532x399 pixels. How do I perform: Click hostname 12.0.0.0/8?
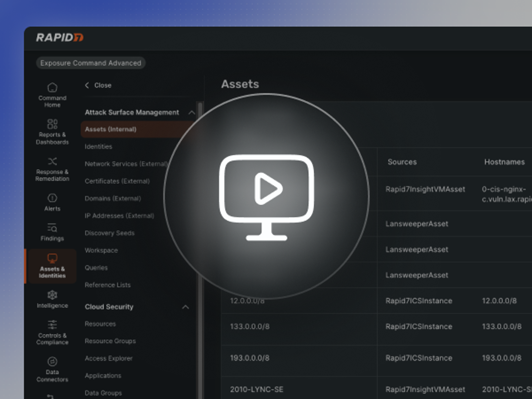pyautogui.click(x=499, y=301)
